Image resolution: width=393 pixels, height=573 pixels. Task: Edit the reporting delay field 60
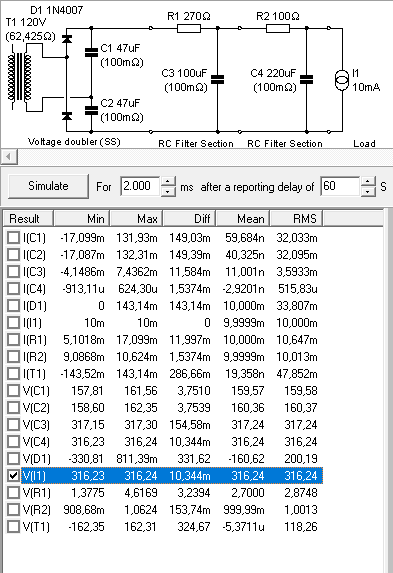pyautogui.click(x=340, y=186)
